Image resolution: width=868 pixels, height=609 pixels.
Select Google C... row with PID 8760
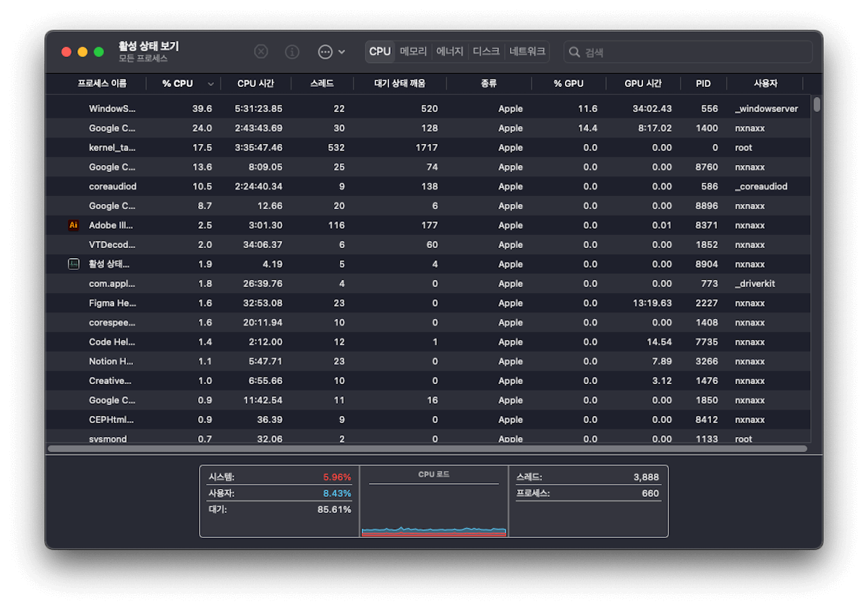click(x=428, y=167)
